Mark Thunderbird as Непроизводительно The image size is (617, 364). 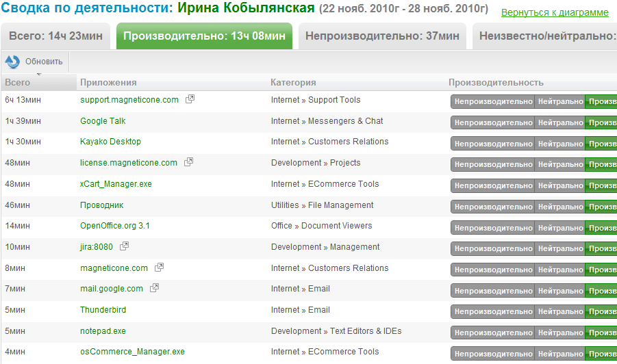coord(492,311)
